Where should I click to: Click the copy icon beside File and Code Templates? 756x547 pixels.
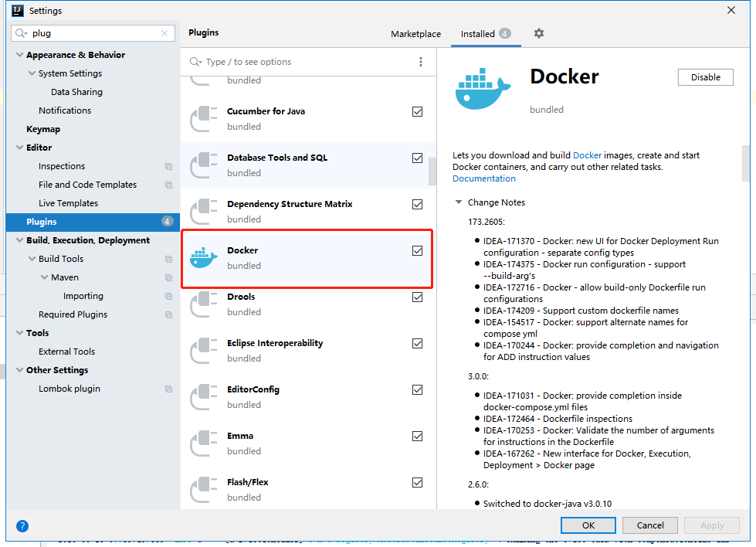[x=169, y=185]
